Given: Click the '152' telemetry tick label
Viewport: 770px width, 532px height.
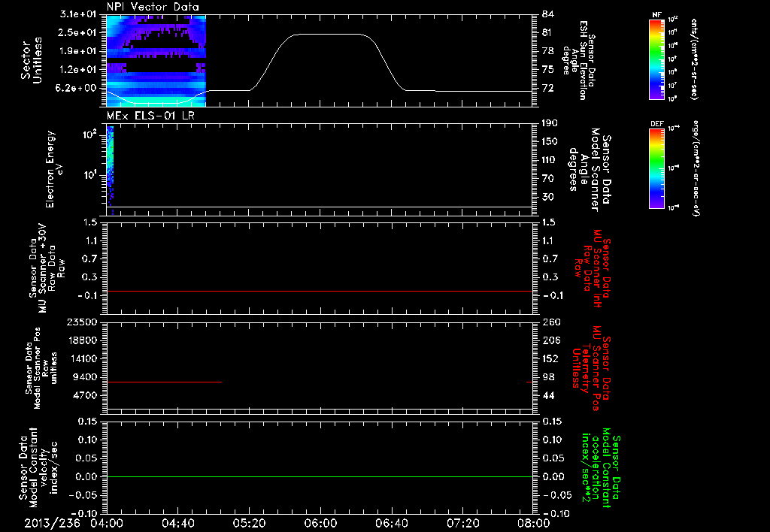Looking at the screenshot, I should 550,358.
